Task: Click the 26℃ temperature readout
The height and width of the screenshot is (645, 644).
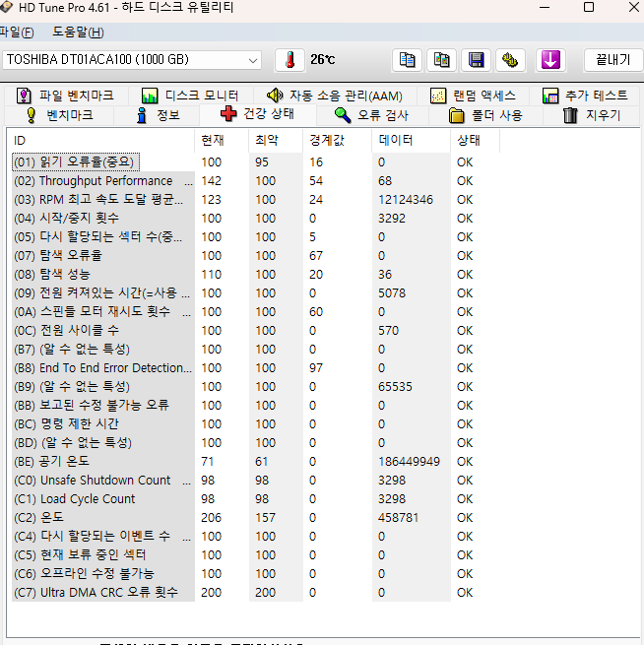Action: click(x=323, y=60)
